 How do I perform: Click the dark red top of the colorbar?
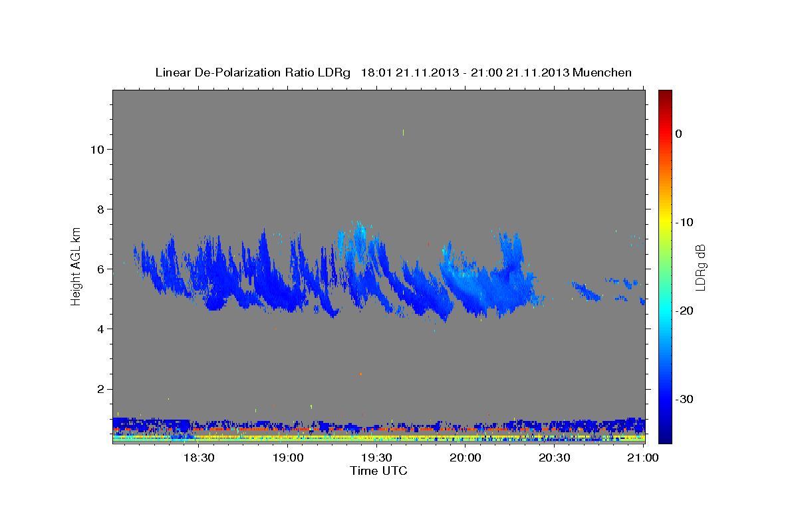coord(665,95)
